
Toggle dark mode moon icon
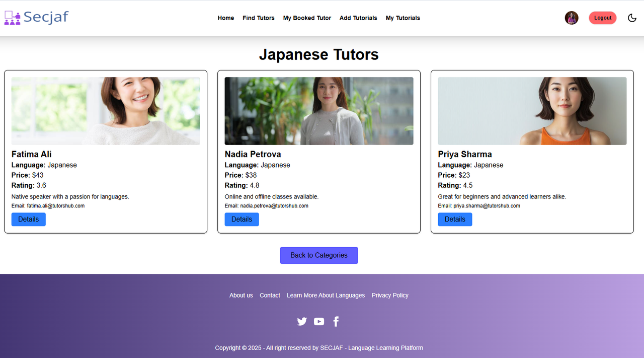click(632, 18)
